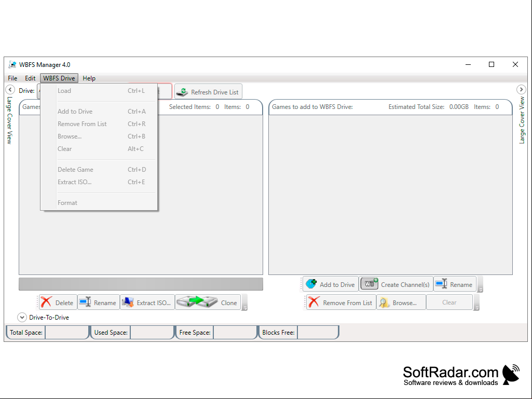Choose Load in the WBFS Drive menu
The width and height of the screenshot is (532, 399).
click(99, 91)
